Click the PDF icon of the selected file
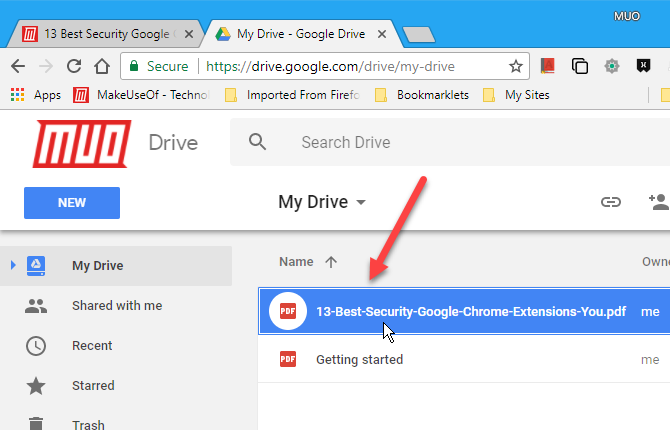The width and height of the screenshot is (670, 430). tap(288, 311)
